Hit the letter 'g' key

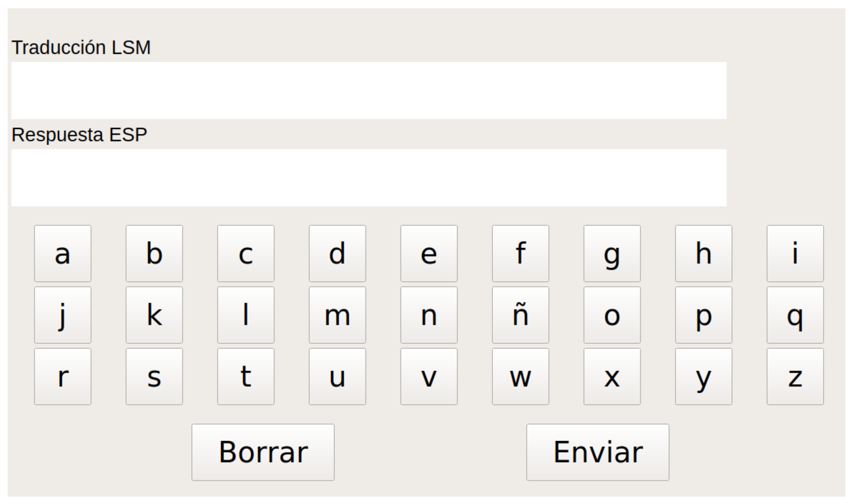click(612, 254)
